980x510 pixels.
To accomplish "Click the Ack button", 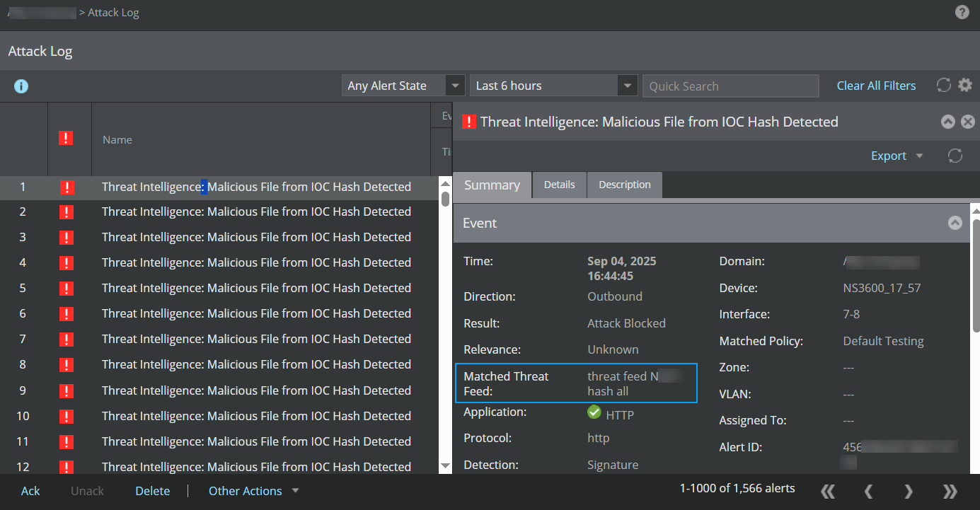I will [x=30, y=491].
